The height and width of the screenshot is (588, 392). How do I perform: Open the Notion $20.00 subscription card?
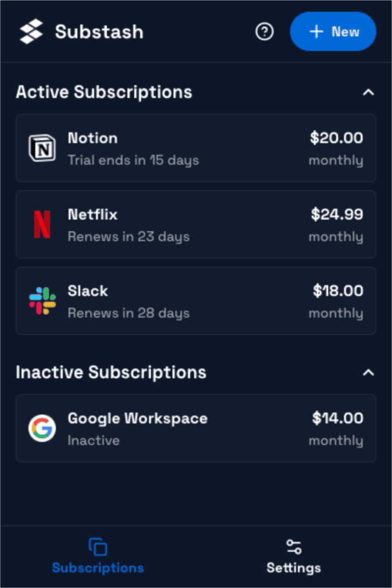point(196,148)
